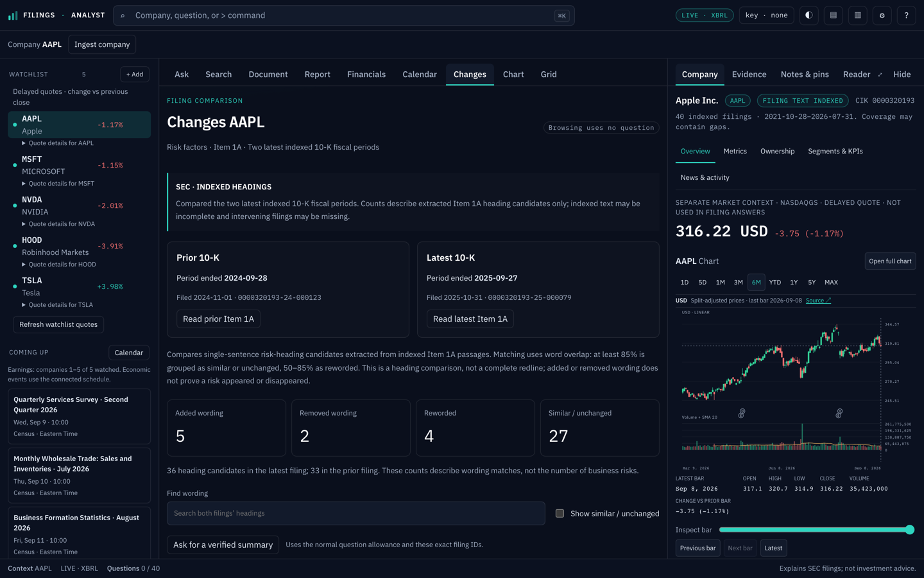Viewport: 924px width, 578px height.
Task: Open Read latest Item 1A
Action: (470, 319)
